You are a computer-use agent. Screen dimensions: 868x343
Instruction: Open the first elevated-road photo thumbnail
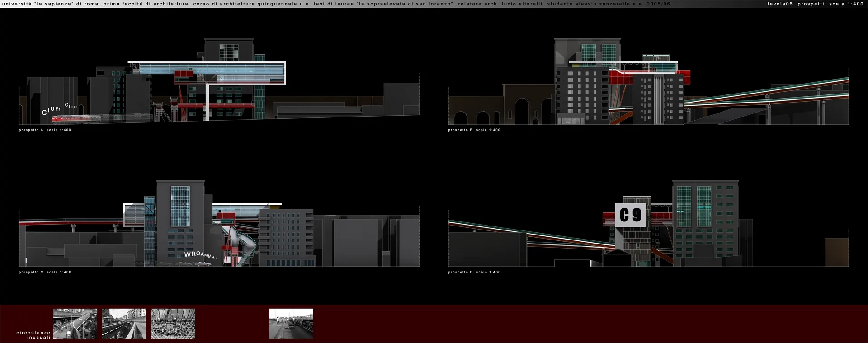(x=75, y=324)
